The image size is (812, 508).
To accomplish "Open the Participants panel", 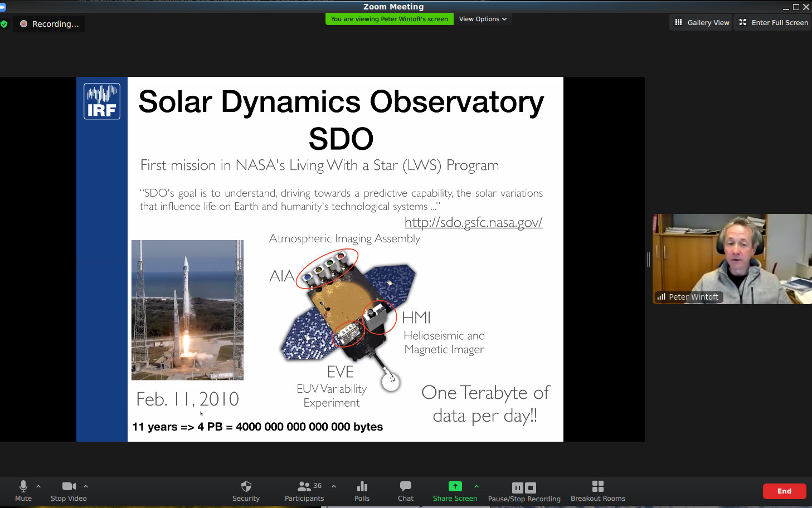I will point(304,491).
